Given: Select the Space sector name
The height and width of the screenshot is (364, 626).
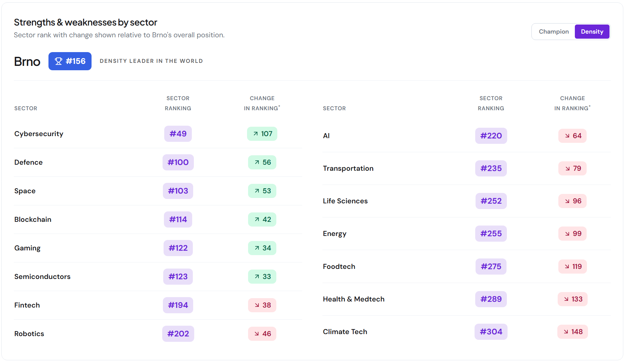Looking at the screenshot, I should 25,191.
